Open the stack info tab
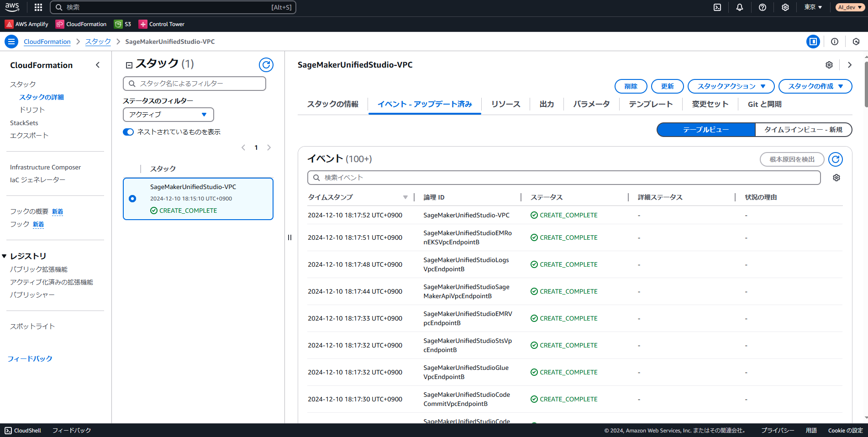 [333, 104]
